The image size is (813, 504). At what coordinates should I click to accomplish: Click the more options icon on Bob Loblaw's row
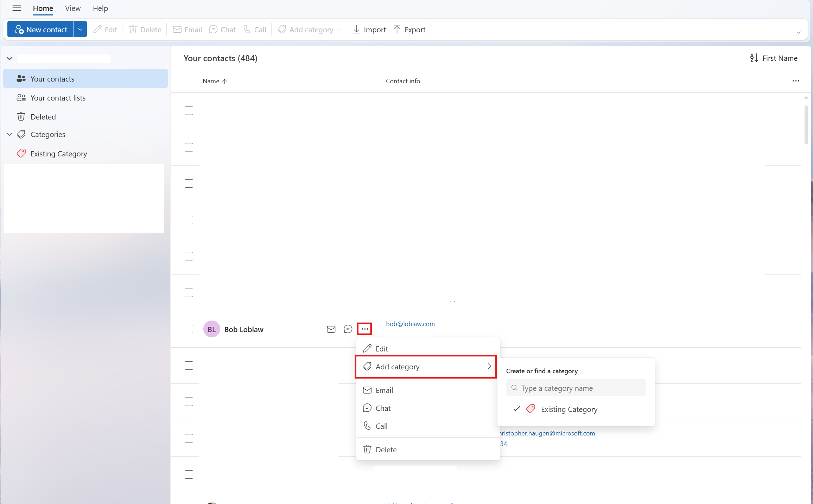pyautogui.click(x=364, y=329)
